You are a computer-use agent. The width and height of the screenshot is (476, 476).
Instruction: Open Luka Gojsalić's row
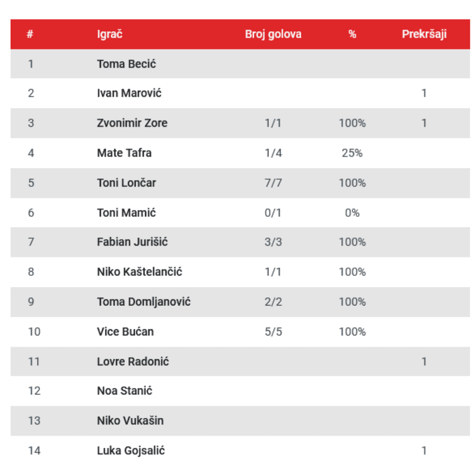[131, 450]
